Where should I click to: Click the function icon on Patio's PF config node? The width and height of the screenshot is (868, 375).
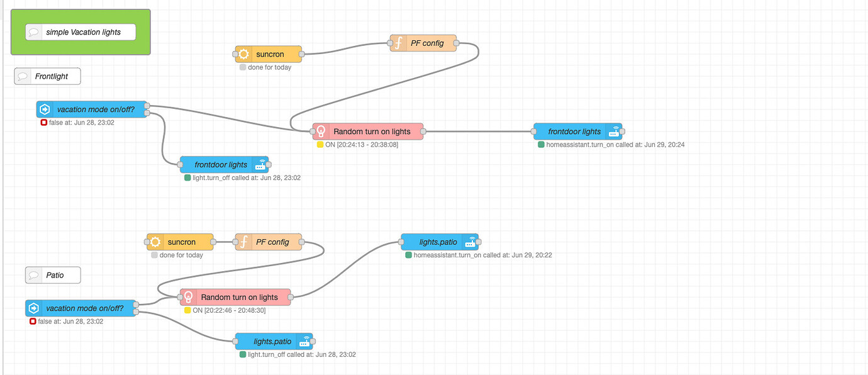click(x=245, y=242)
